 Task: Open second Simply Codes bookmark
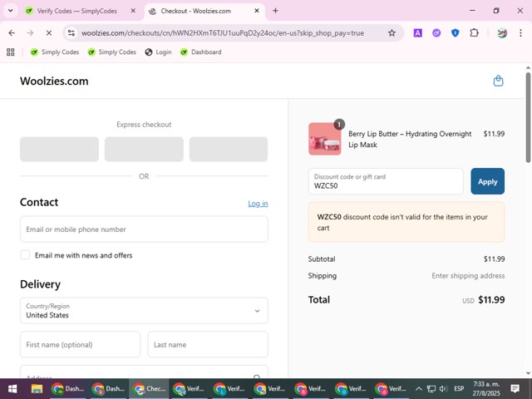coord(111,52)
